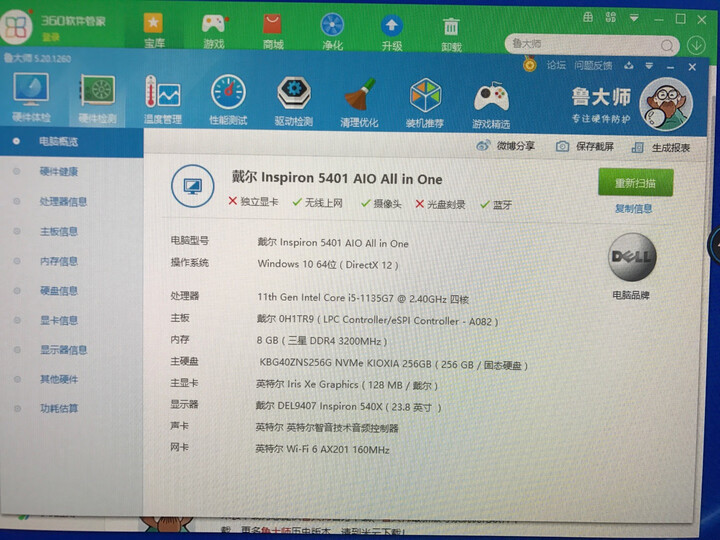
Task: Click the 360 search magnifier icon
Action: (667, 45)
